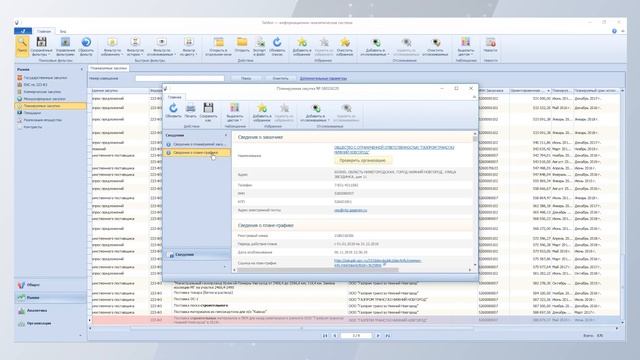Open Коммерческие закупки in sidebar
The width and height of the screenshot is (640, 360).
pyautogui.click(x=42, y=92)
